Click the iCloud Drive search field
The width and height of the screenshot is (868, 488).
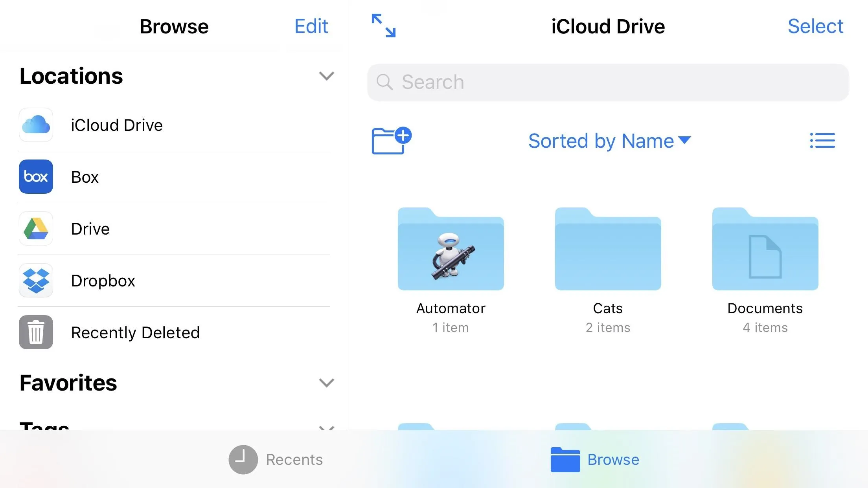click(607, 82)
